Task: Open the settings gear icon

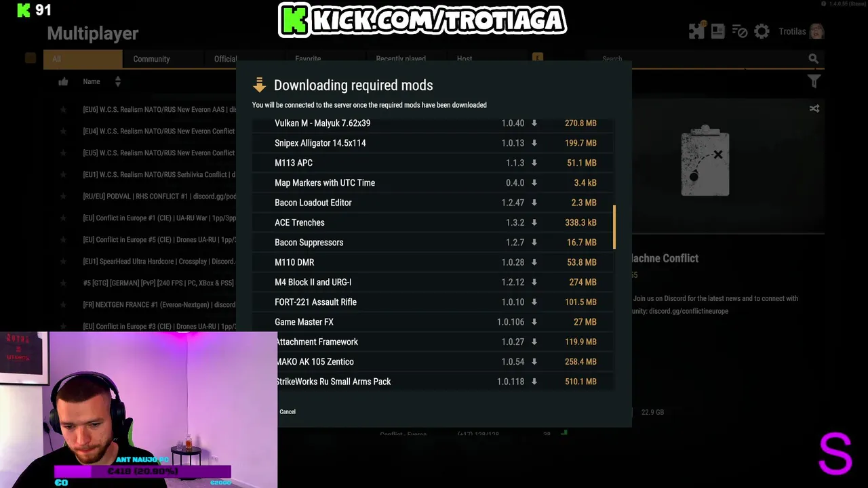Action: click(762, 31)
